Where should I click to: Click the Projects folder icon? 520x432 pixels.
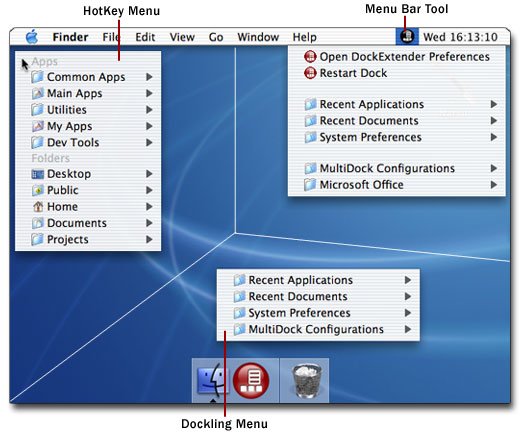[x=37, y=239]
